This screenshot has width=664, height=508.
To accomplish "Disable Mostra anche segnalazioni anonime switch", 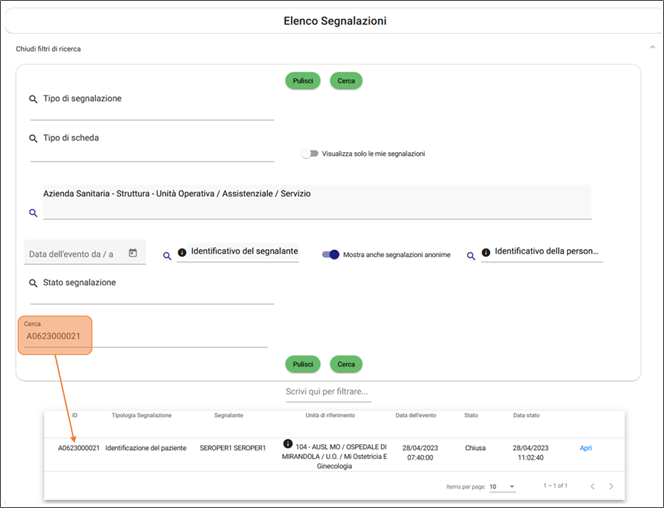I will tap(330, 255).
